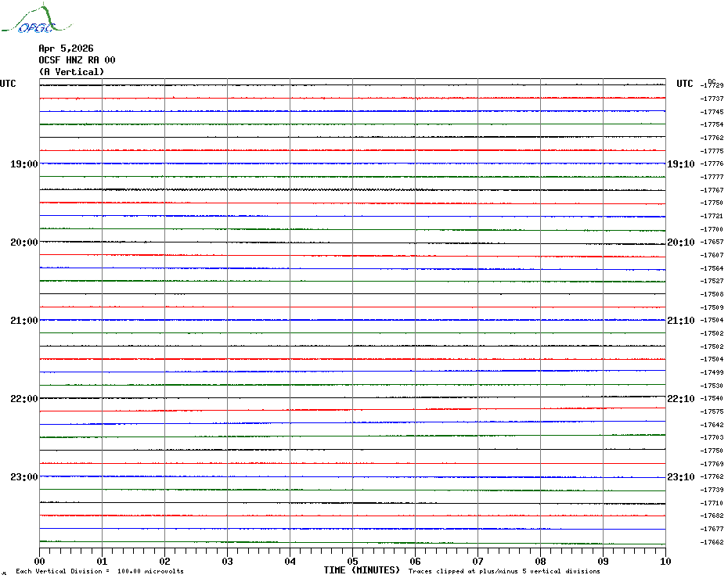Viewport: 728px width, 582px height.
Task: Click the 00 minute tick on x-axis
Action: (x=40, y=561)
